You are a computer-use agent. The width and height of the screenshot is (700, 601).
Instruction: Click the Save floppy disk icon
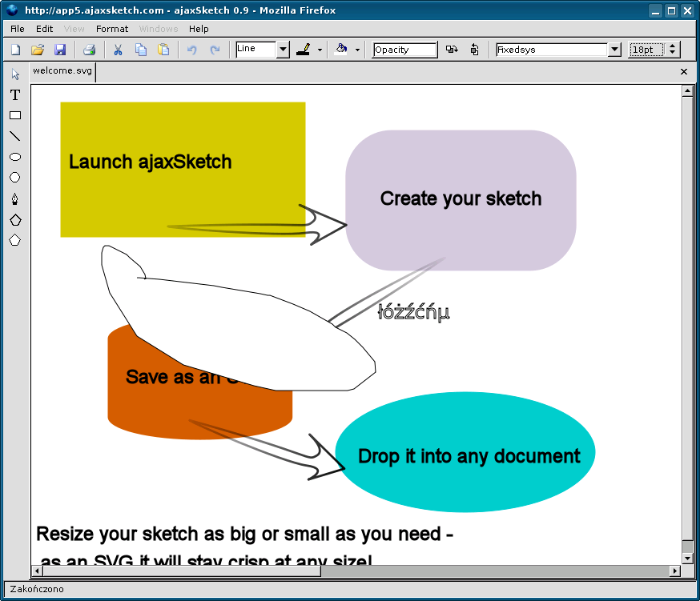60,50
